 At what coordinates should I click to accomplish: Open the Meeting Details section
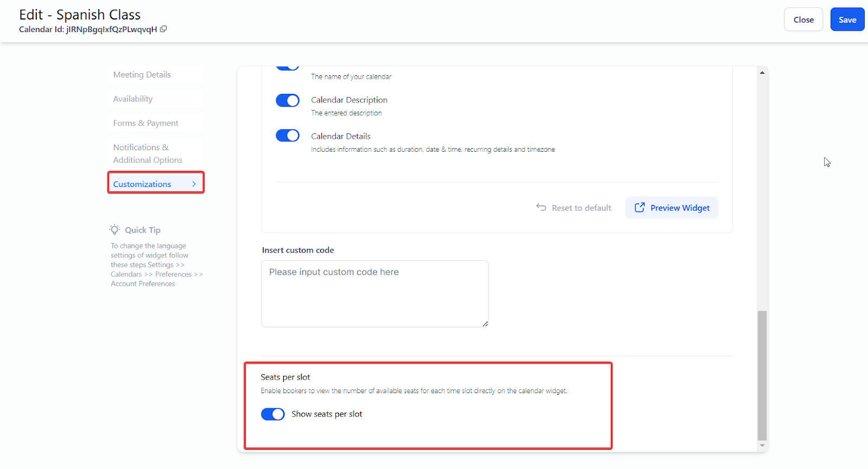point(142,75)
